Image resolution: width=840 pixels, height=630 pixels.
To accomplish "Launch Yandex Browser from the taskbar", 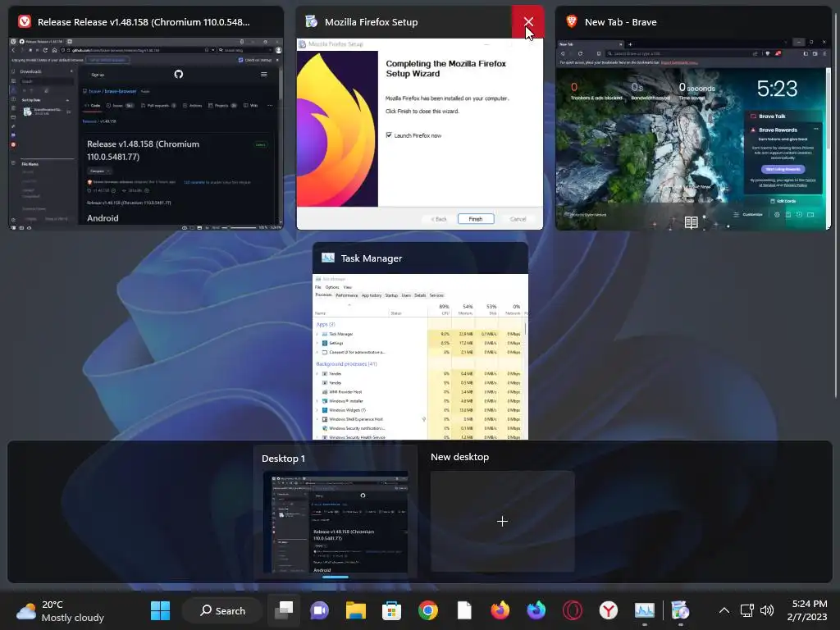I will pyautogui.click(x=608, y=610).
